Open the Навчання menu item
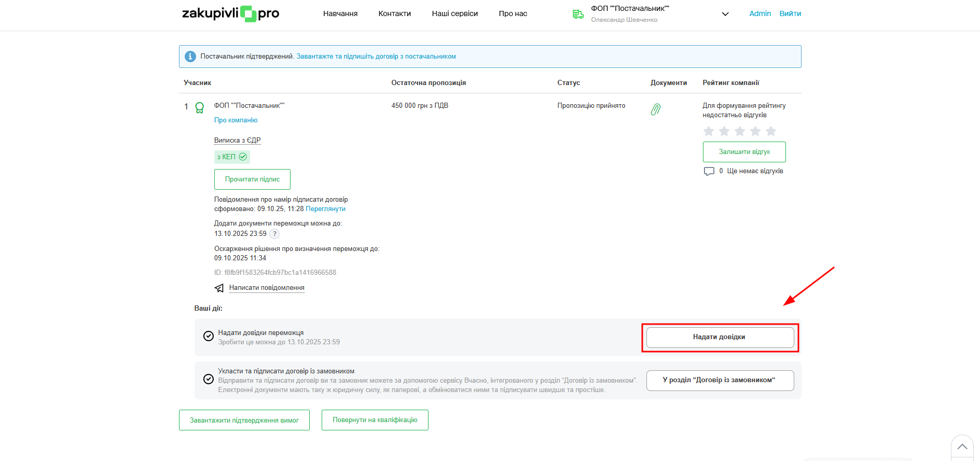This screenshot has width=980, height=461. pyautogui.click(x=340, y=13)
